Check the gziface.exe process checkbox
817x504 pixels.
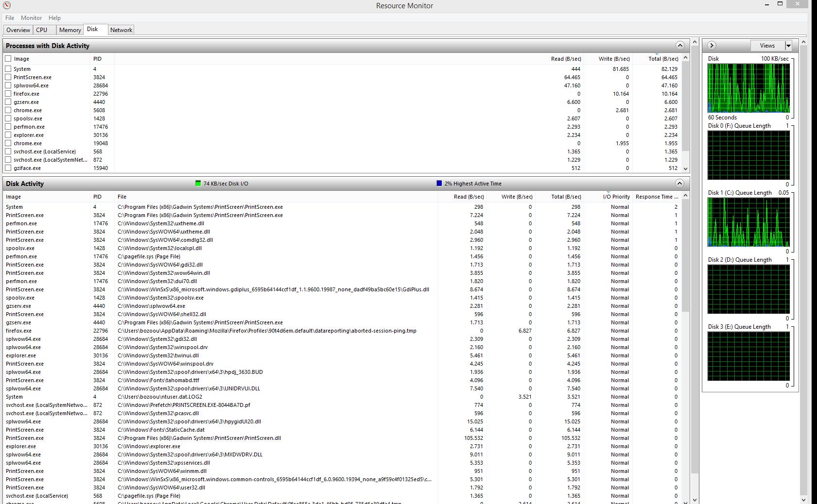click(x=8, y=168)
